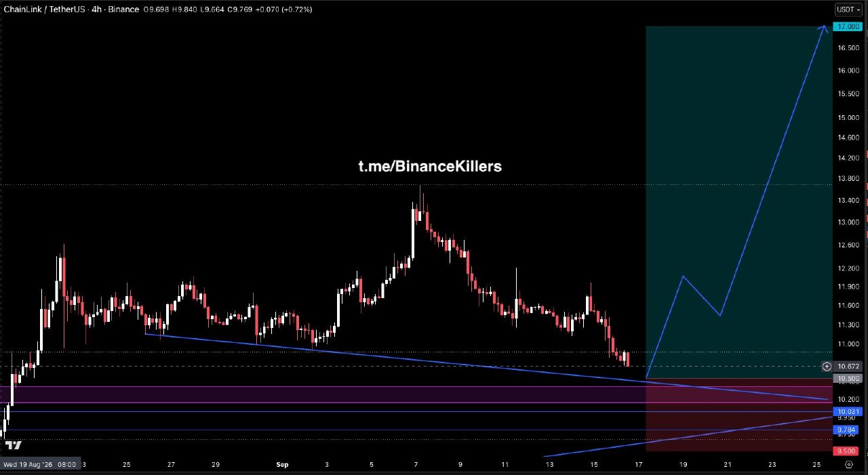The image size is (868, 475).
Task: Click the 29 date on the time axis
Action: pyautogui.click(x=216, y=465)
